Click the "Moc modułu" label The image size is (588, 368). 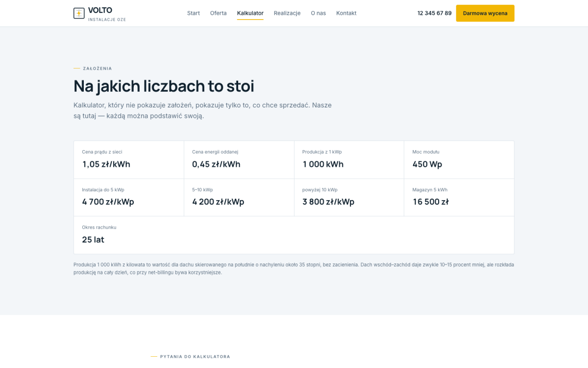(x=426, y=152)
